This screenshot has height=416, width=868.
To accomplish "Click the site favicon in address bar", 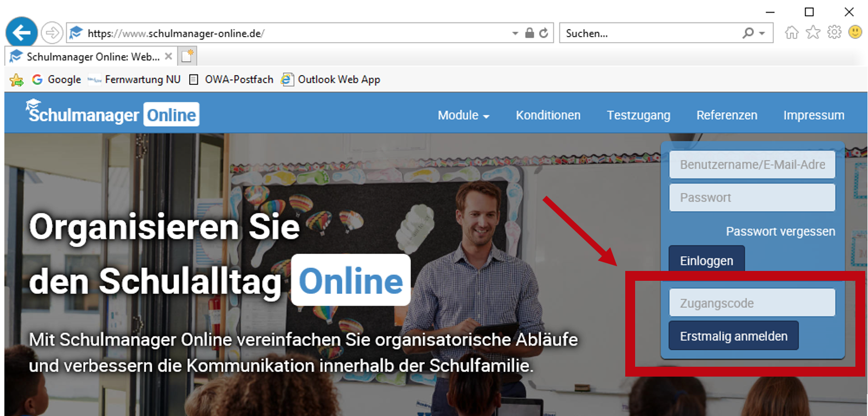I will point(77,33).
